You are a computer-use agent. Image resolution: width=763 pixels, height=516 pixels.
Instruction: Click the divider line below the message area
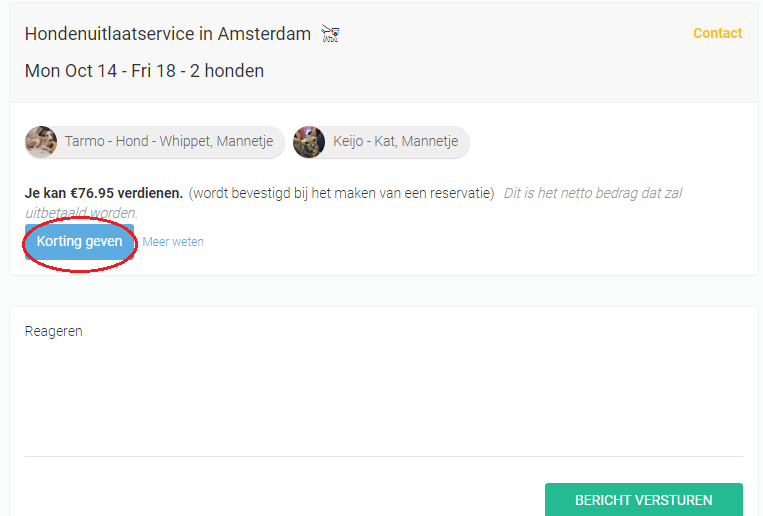coord(383,457)
